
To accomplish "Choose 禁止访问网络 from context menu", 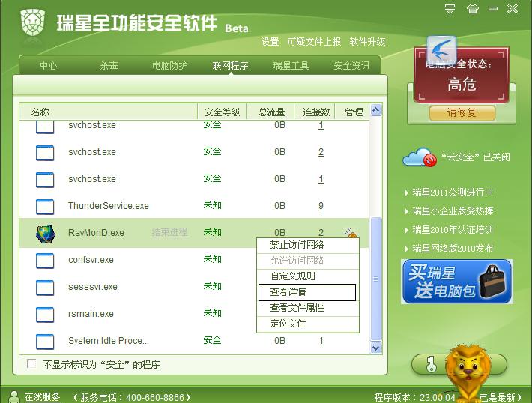I will point(308,245).
